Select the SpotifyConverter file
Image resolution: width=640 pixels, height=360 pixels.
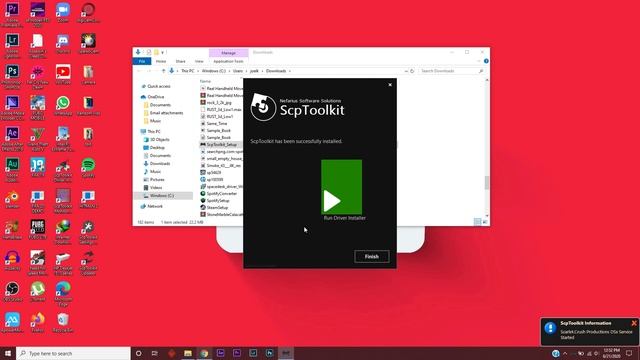coord(221,193)
